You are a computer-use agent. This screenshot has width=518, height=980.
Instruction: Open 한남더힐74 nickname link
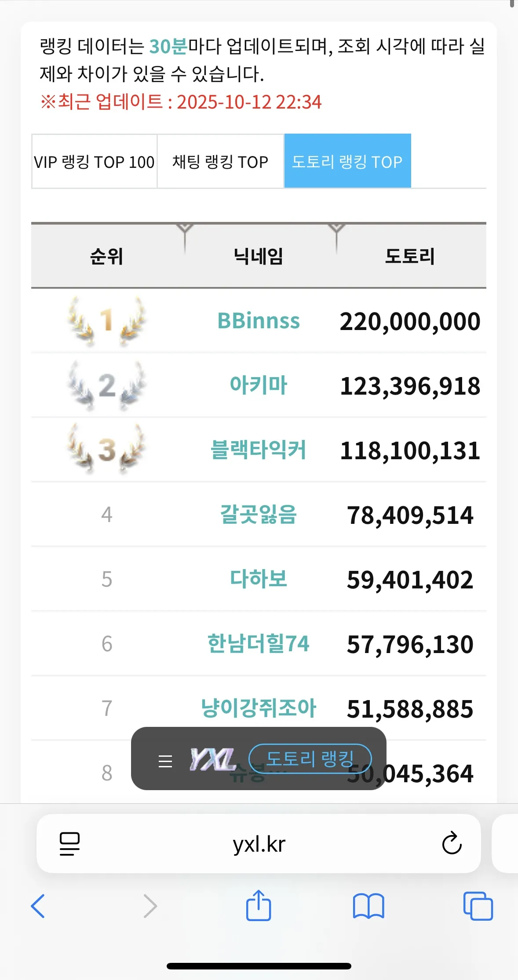pyautogui.click(x=259, y=644)
